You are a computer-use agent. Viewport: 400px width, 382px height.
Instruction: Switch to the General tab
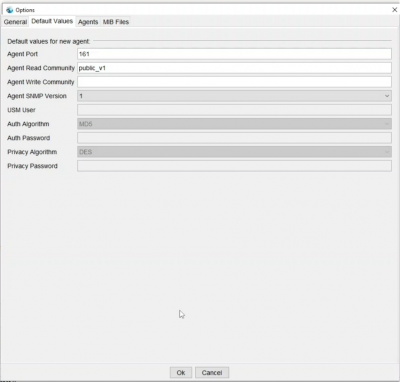click(x=15, y=22)
